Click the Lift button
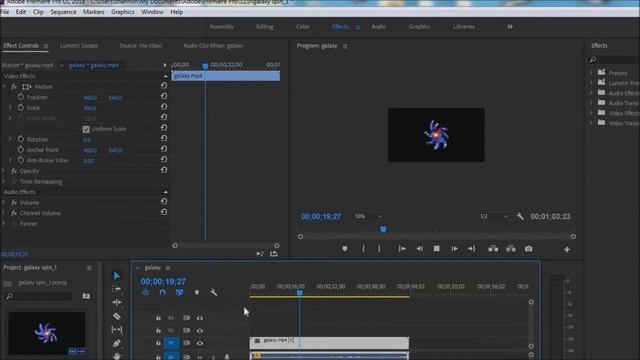 (493, 249)
